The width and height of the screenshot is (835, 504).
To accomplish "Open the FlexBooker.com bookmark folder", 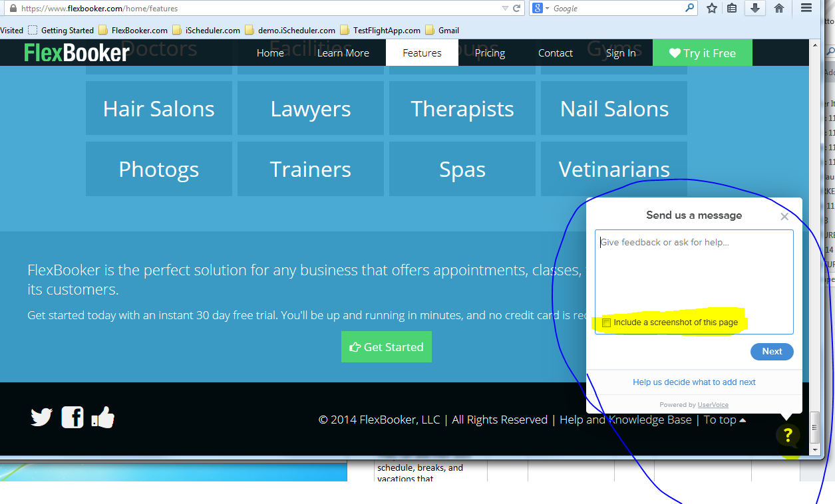I will point(133,30).
